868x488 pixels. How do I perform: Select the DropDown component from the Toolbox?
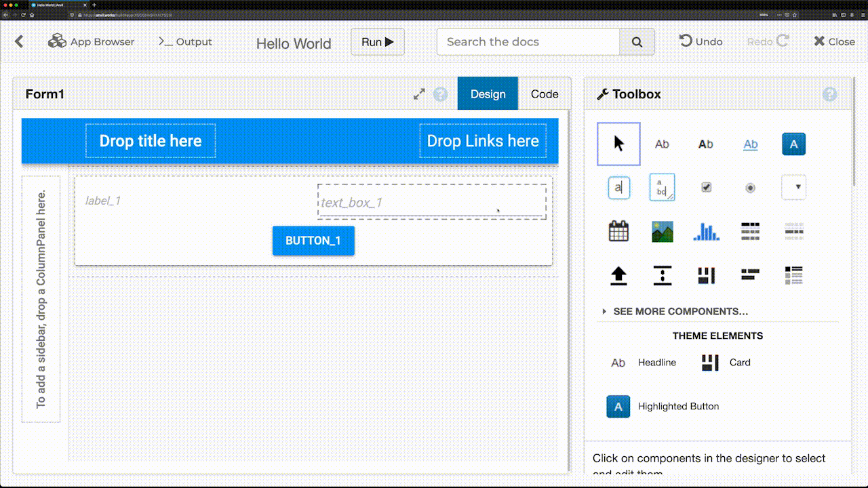click(x=793, y=187)
